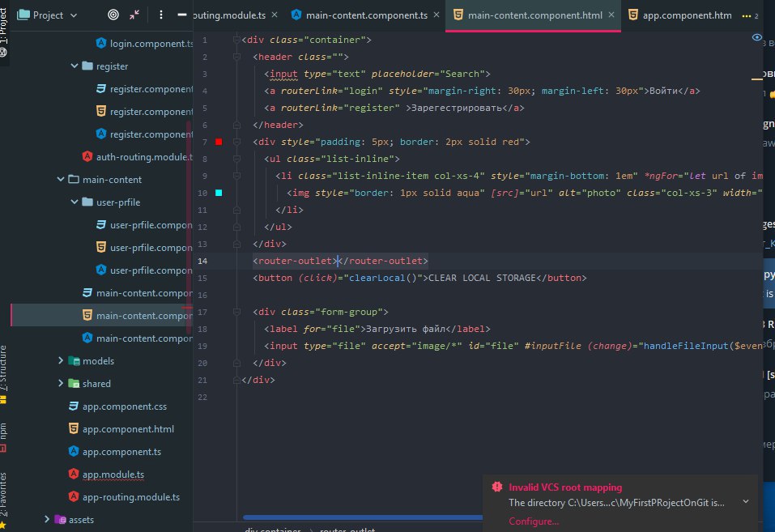Toggle the npm tool window

pyautogui.click(x=4, y=434)
